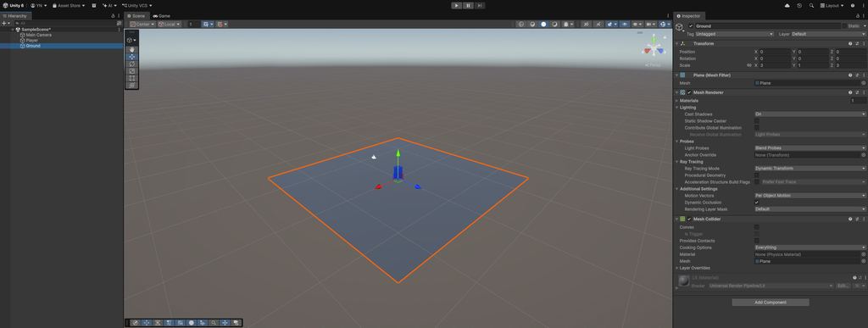Select the Hand view tool
Image resolution: width=868 pixels, height=328 pixels.
131,50
